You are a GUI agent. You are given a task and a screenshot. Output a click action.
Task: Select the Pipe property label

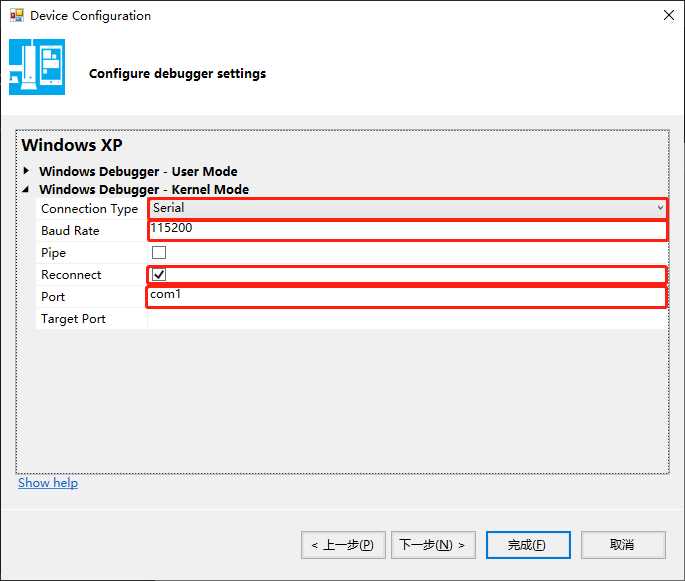point(53,253)
